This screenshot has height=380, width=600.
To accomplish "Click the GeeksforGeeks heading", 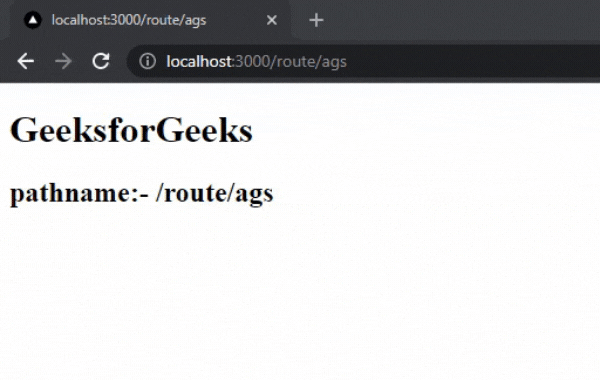I will (x=131, y=130).
